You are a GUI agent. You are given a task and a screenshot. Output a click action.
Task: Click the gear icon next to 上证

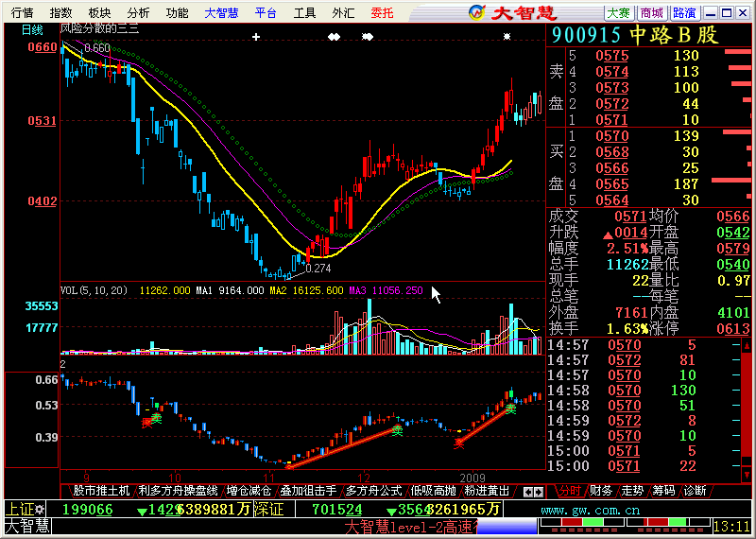coord(40,509)
